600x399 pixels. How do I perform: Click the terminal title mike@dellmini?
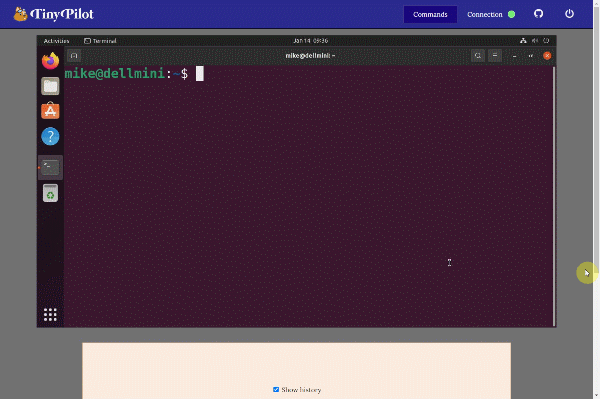pos(310,56)
